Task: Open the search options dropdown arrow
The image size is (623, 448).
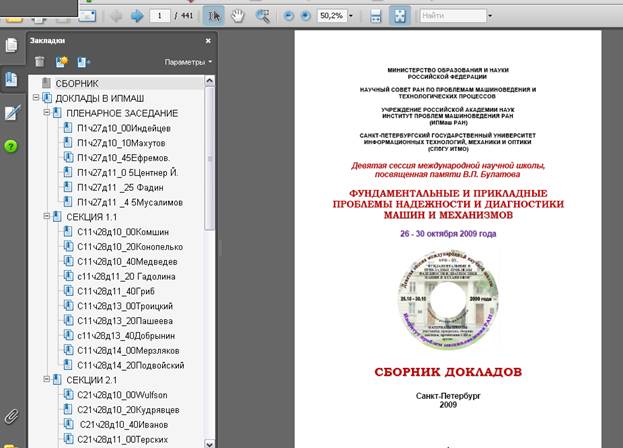Action: [x=490, y=16]
